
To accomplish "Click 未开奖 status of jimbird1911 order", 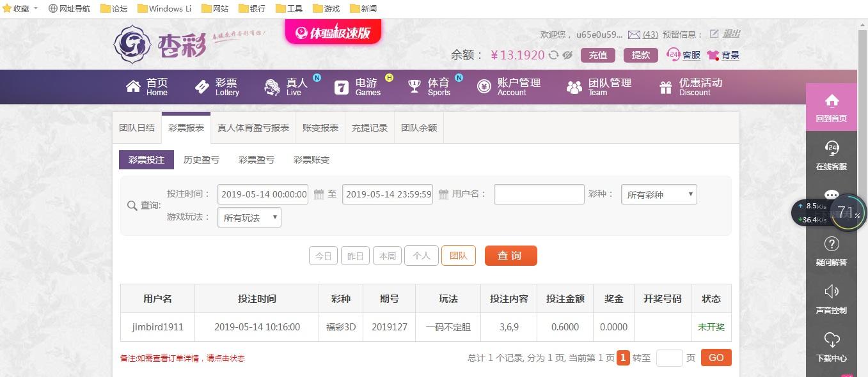I will pyautogui.click(x=711, y=327).
